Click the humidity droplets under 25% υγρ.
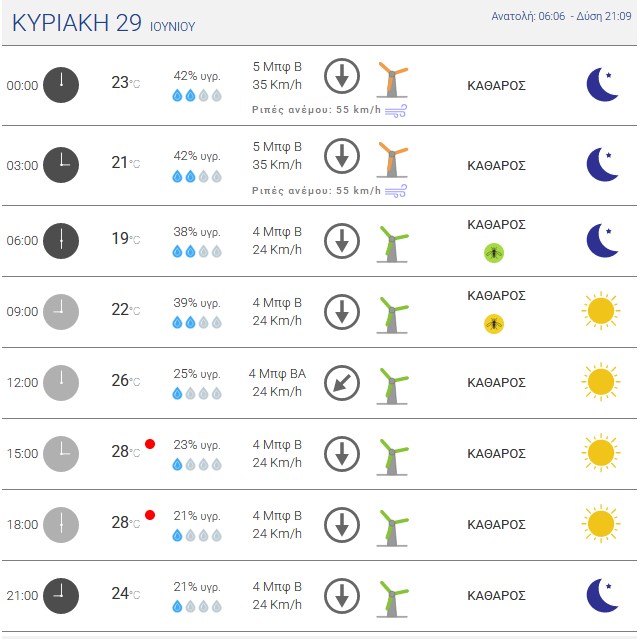 (197, 393)
